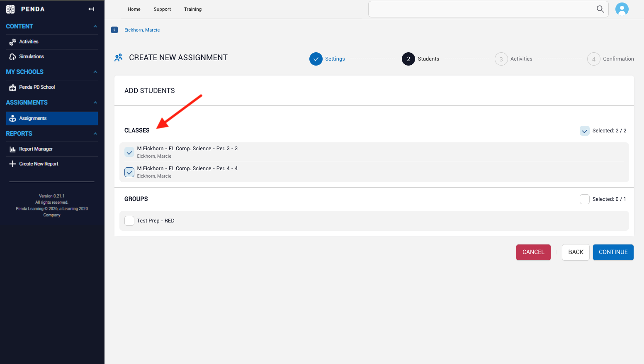644x364 pixels.
Task: Open Penda PD School link
Action: [37, 87]
